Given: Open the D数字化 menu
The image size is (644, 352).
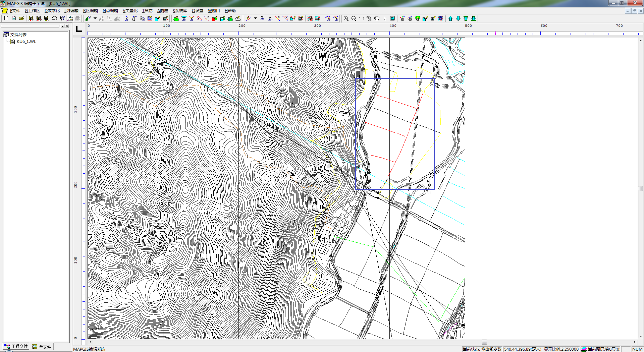Looking at the screenshot, I should pyautogui.click(x=52, y=11).
